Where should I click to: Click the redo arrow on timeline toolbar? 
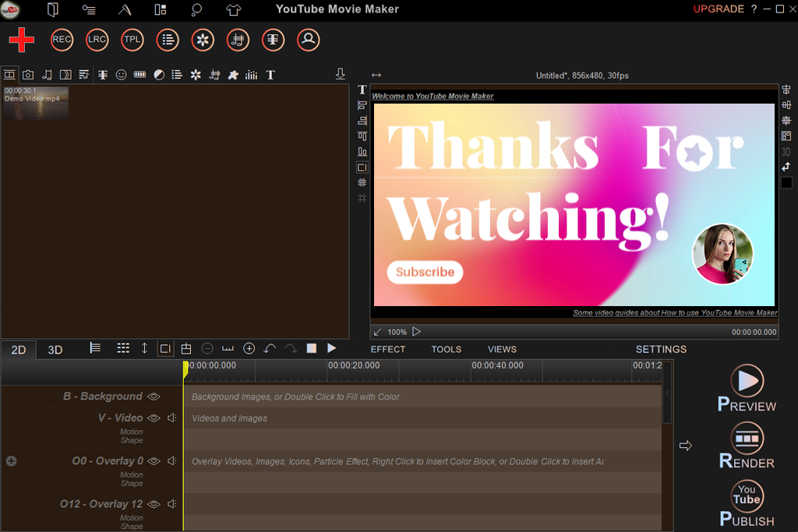click(291, 348)
